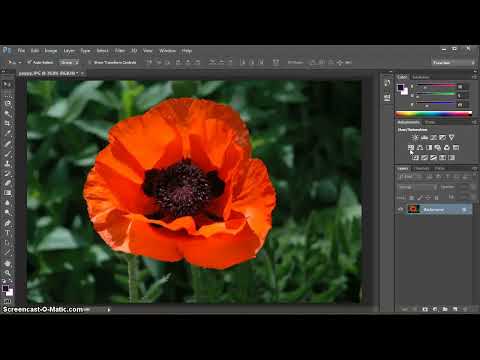Viewport: 480px width, 360px height.
Task: Select the Lasso tool
Action: 7,103
